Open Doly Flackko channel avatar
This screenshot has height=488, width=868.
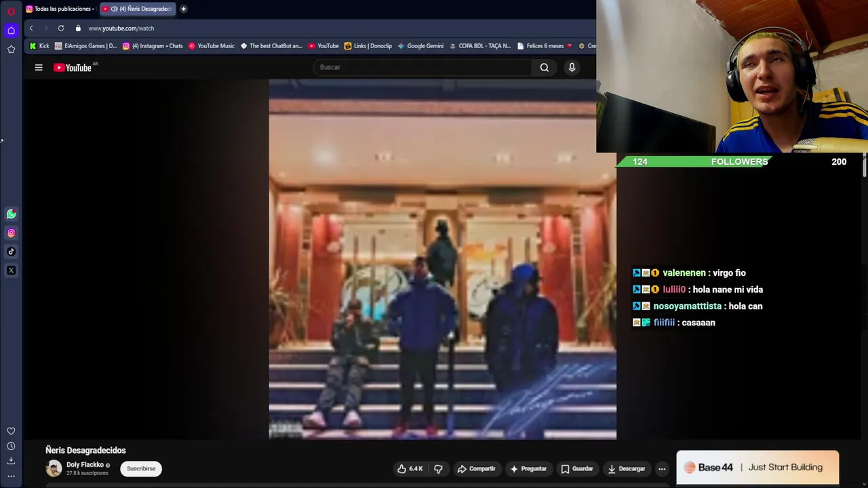(x=54, y=468)
